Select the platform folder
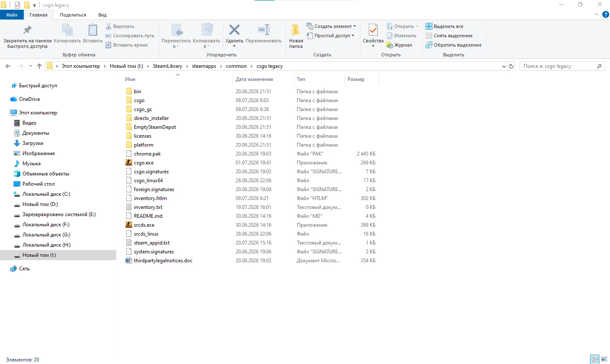The height and width of the screenshot is (364, 610). pos(144,145)
